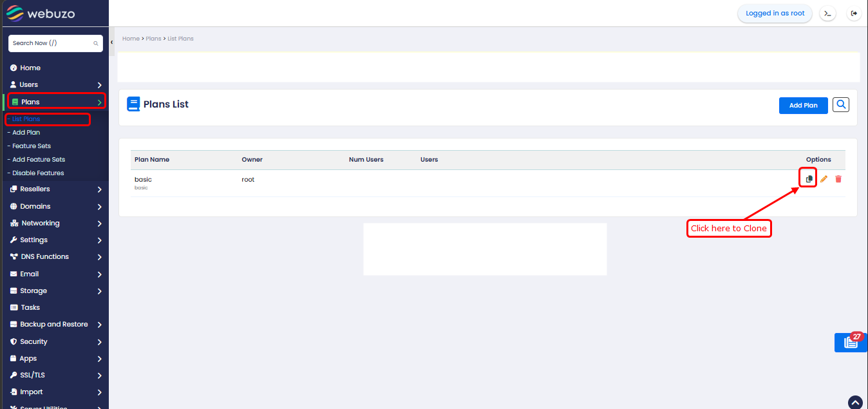868x409 pixels.
Task: Click the search magnifier button beside Add Plan
Action: (841, 104)
